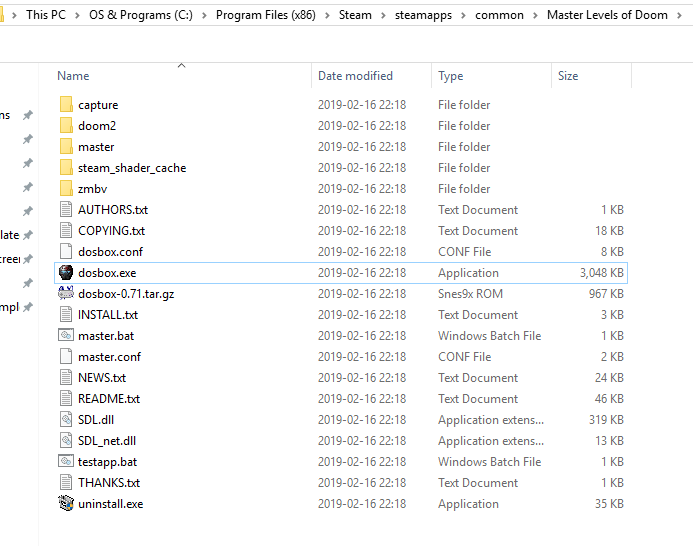
Task: Click the dosbox-0.71.tar.gz Snes9x icon
Action: pos(66,294)
